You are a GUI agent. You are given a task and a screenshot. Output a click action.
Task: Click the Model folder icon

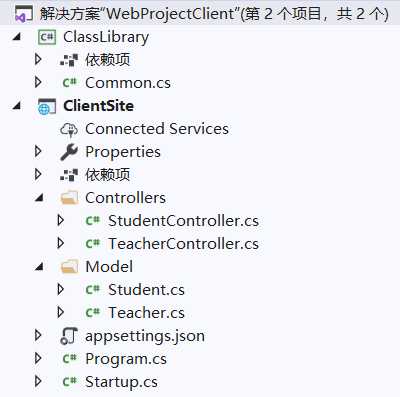coord(69,267)
